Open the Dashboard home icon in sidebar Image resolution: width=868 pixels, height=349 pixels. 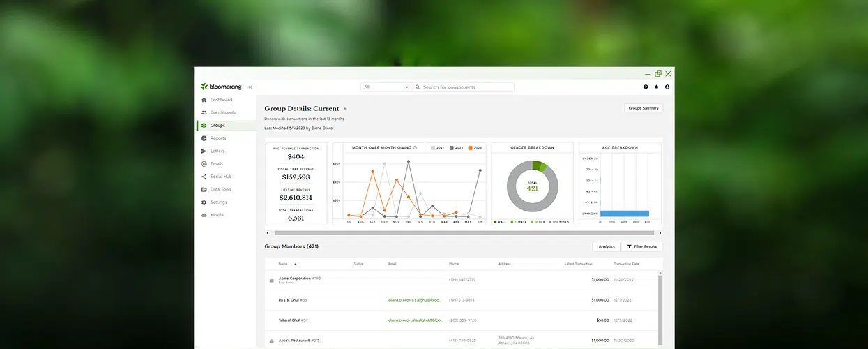204,100
